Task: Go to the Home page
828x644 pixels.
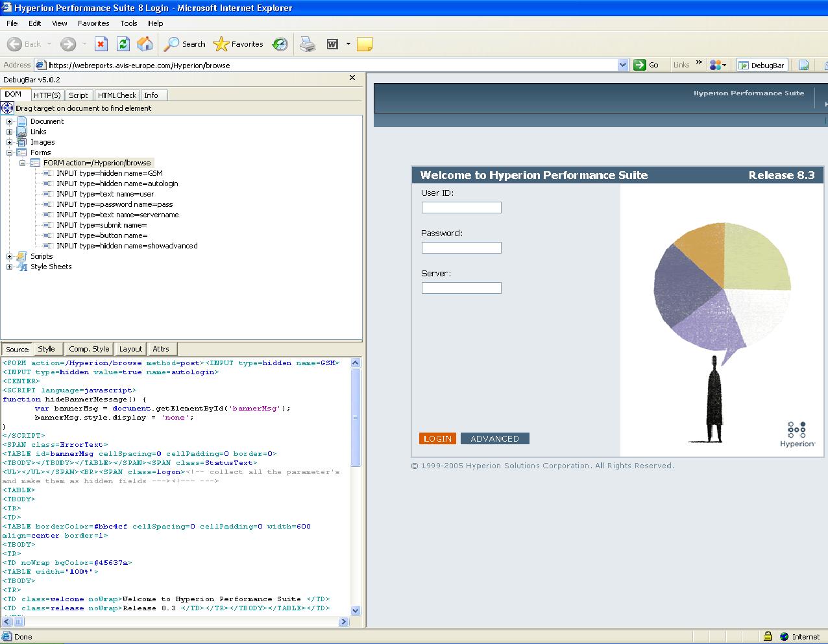Action: [145, 44]
